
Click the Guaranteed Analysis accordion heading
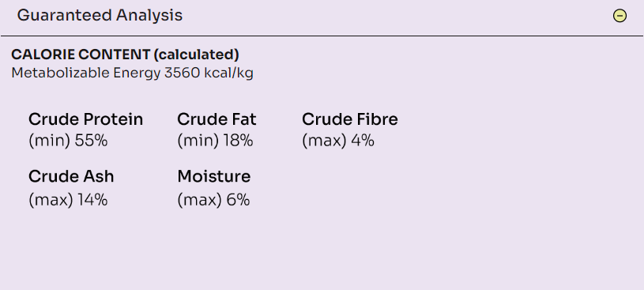(x=100, y=16)
